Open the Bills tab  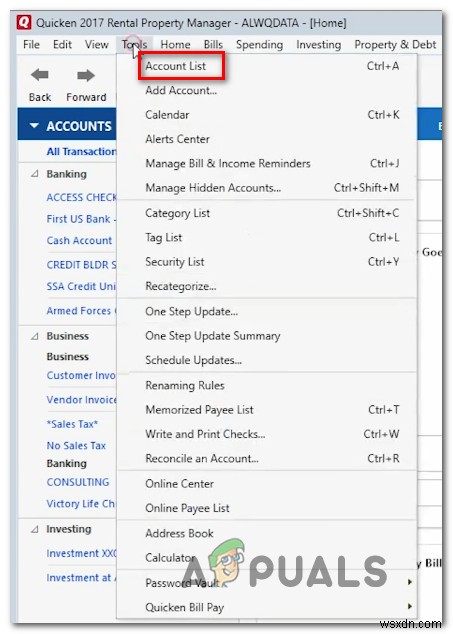213,44
